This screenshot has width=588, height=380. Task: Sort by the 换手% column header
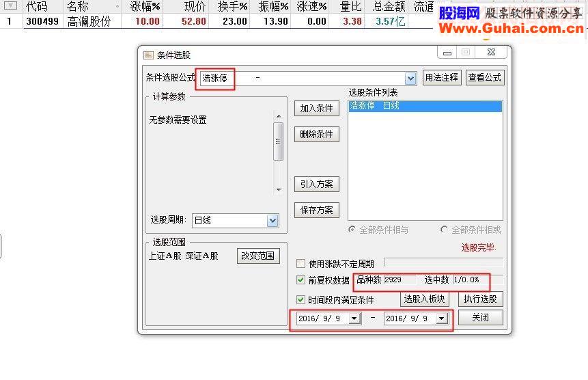[x=232, y=6]
